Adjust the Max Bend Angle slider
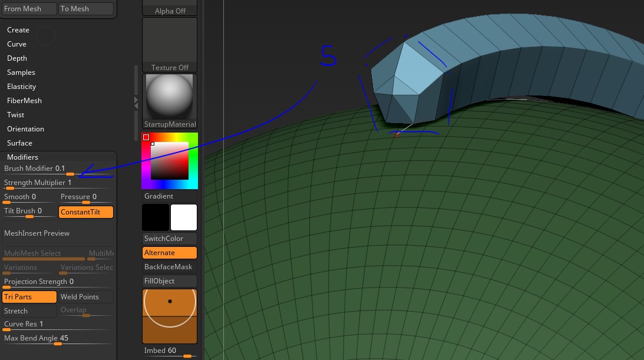Viewport: 644px width, 360px height. coord(58,339)
